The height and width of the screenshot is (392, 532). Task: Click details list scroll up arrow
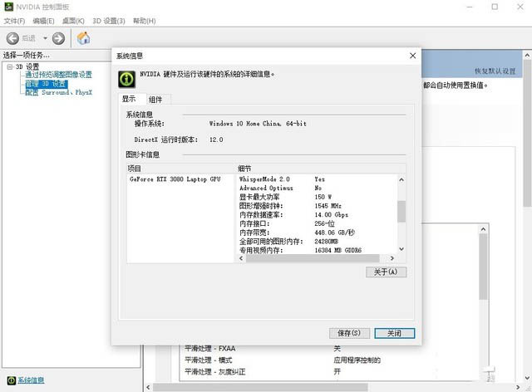(401, 179)
